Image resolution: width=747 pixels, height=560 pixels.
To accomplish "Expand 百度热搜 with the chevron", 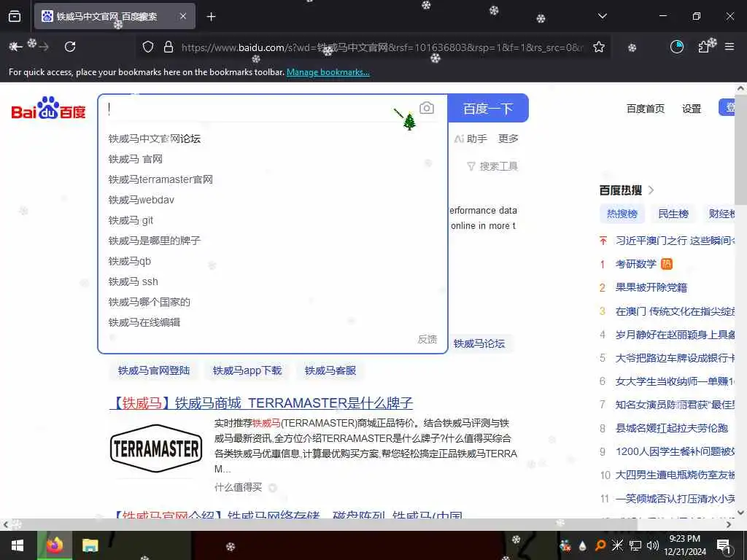I will pyautogui.click(x=651, y=190).
